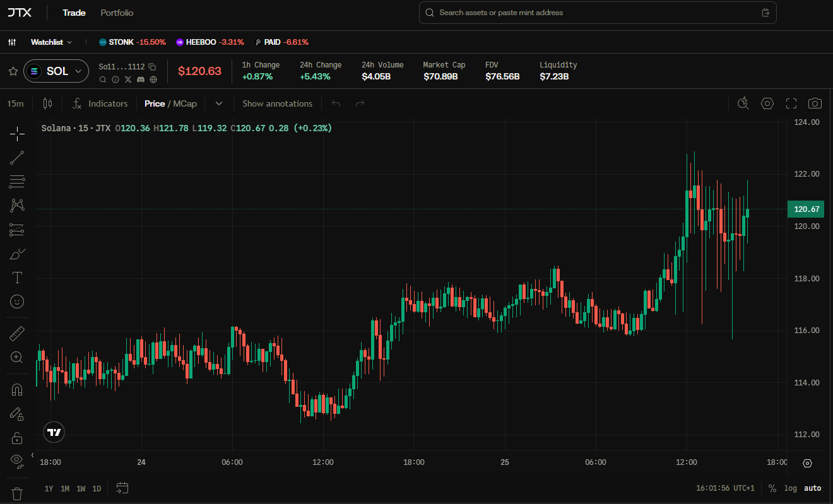Viewport: 833px width, 504px height.
Task: Click the paste icon in search bar
Action: (765, 13)
